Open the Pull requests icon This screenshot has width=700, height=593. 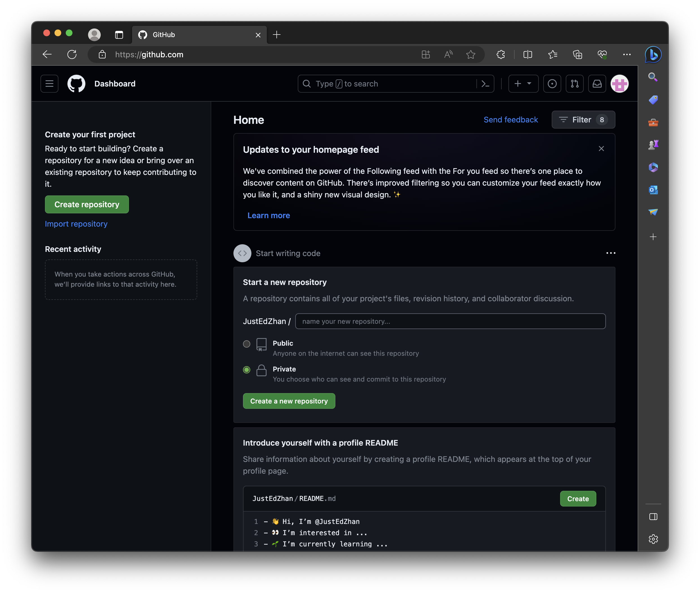[574, 84]
